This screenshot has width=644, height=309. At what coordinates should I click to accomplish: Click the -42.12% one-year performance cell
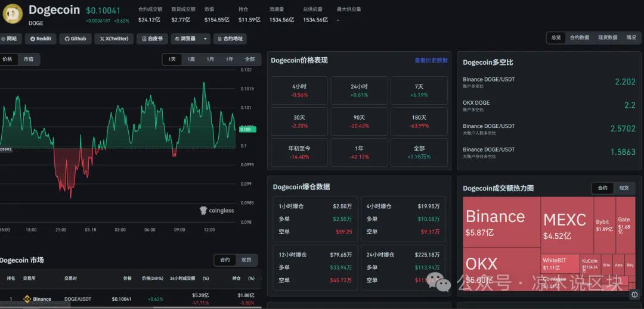pos(360,152)
